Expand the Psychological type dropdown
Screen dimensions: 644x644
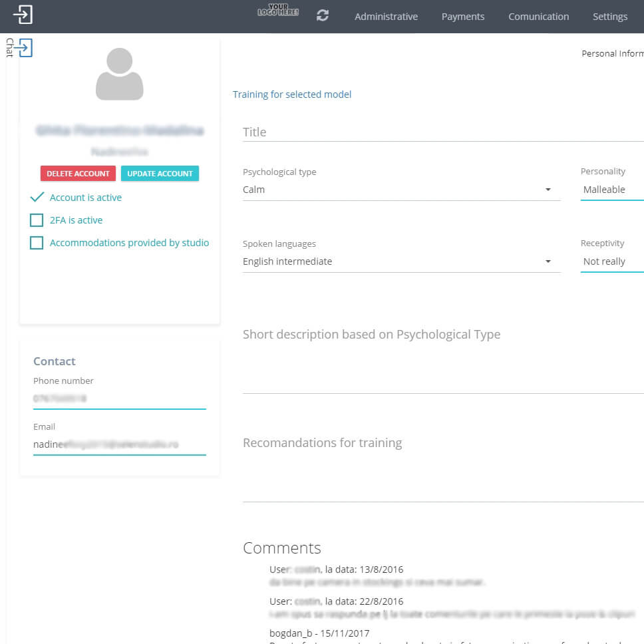click(x=401, y=190)
